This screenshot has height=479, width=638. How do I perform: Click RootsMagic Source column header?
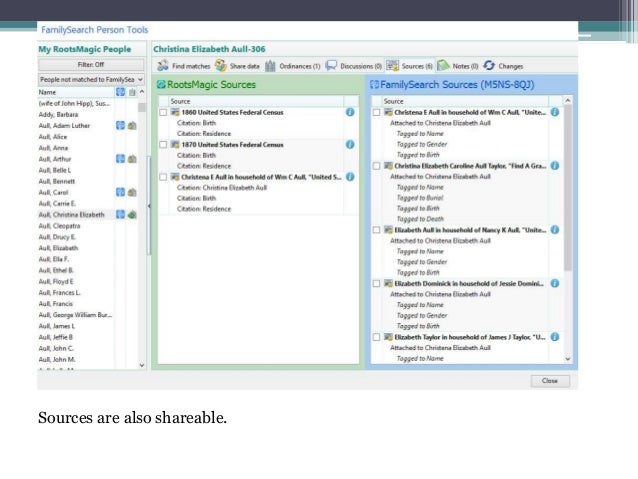256,101
